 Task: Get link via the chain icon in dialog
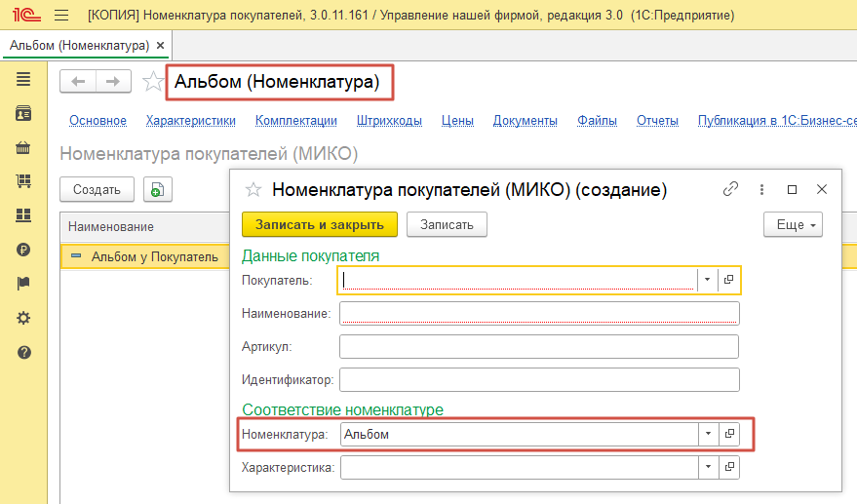point(730,189)
